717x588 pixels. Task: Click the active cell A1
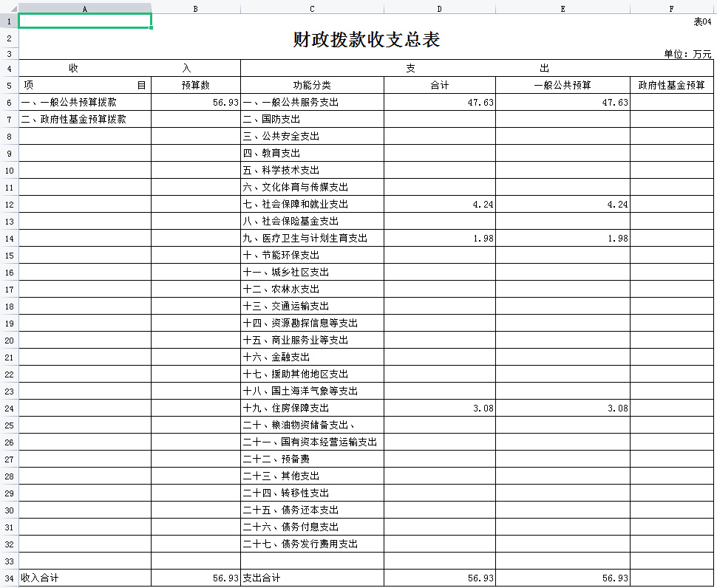[x=85, y=21]
